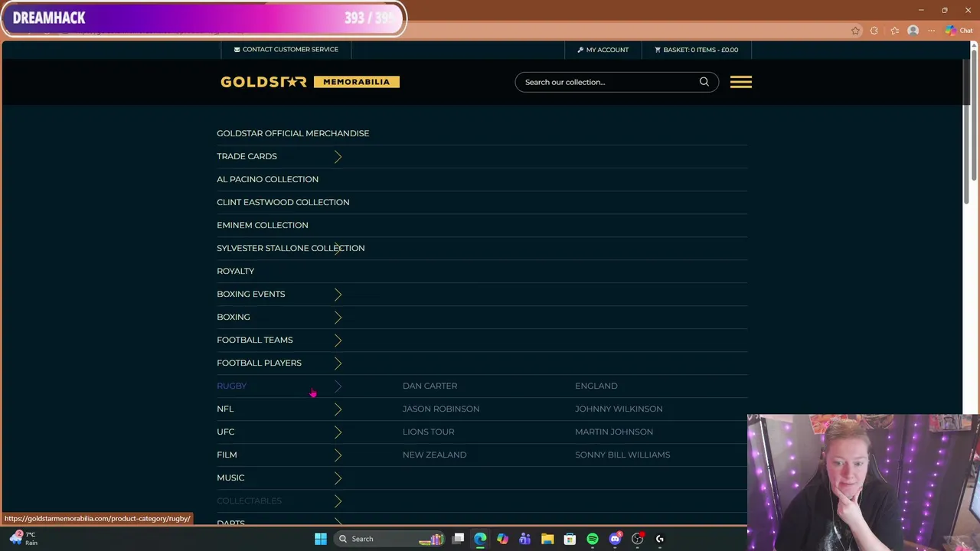Expand Music submenu arrow

(x=338, y=478)
